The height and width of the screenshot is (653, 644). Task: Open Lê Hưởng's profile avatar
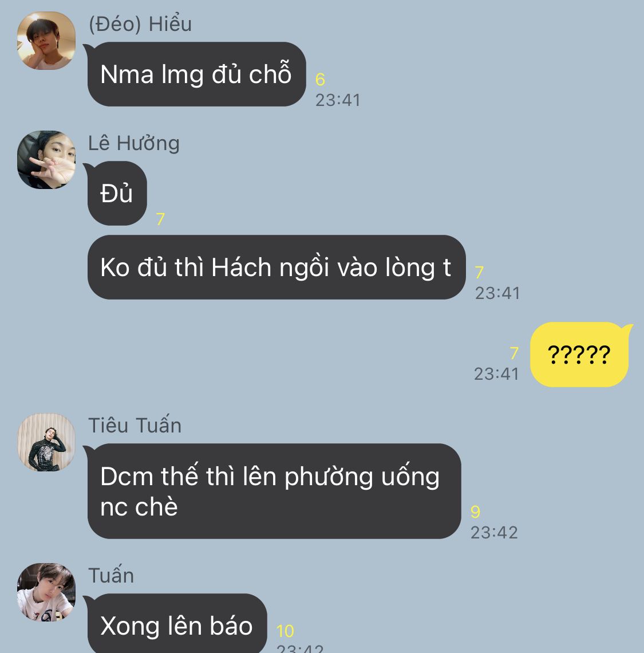click(x=46, y=159)
